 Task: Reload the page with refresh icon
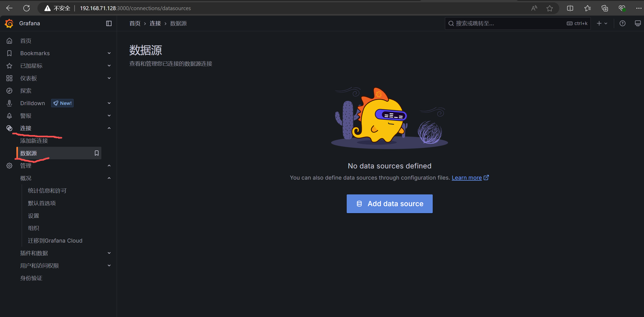27,8
